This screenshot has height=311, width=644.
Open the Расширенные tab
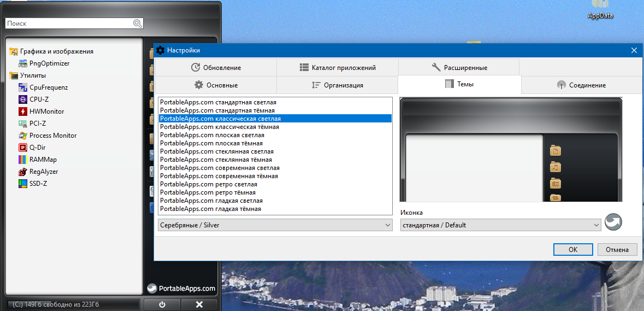click(x=459, y=67)
